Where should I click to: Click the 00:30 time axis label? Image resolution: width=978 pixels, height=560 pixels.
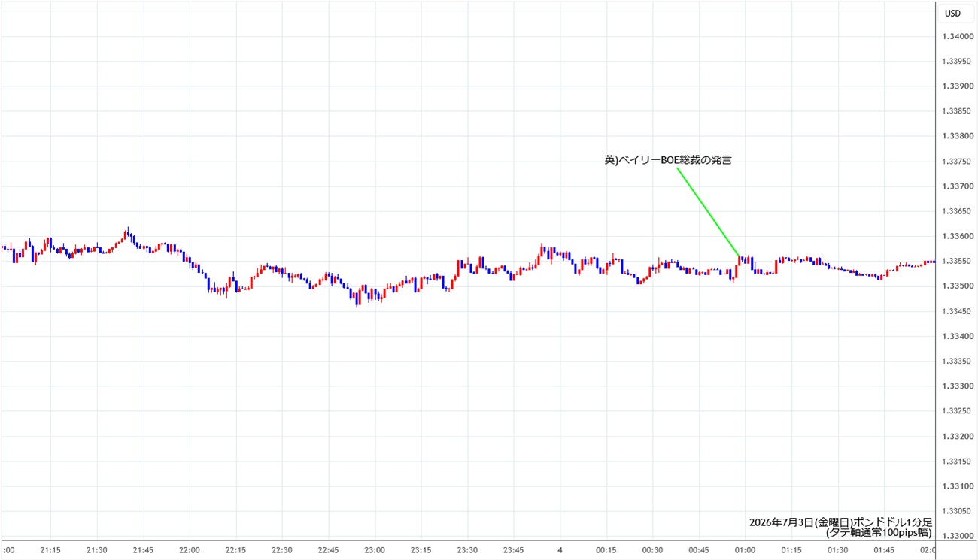(x=652, y=550)
